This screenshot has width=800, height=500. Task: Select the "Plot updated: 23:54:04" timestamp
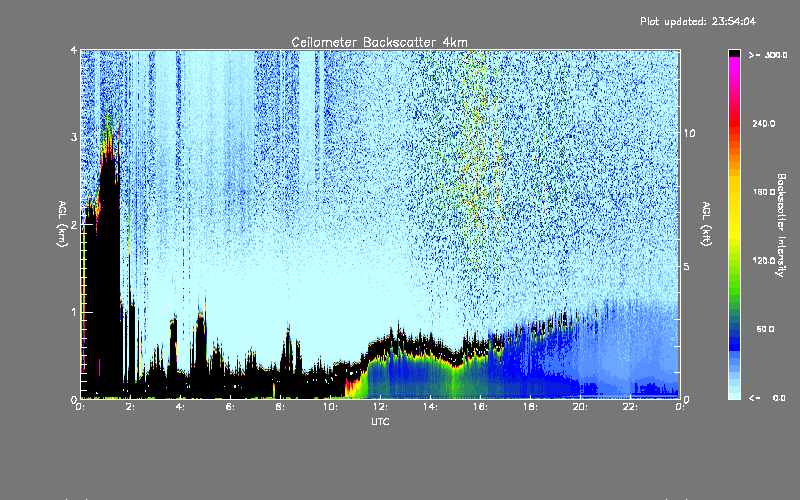tap(698, 21)
